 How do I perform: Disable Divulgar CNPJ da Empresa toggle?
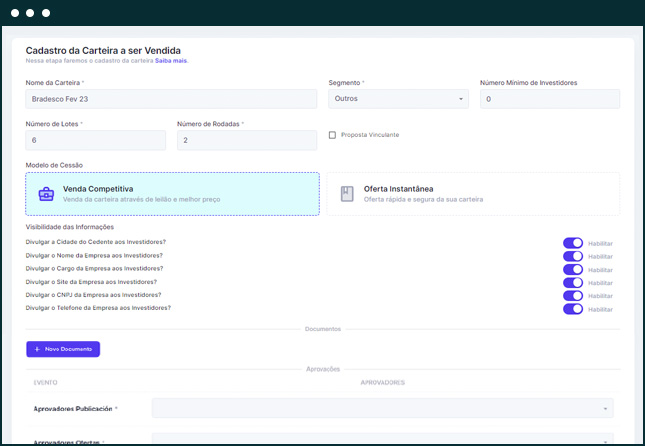pyautogui.click(x=573, y=295)
